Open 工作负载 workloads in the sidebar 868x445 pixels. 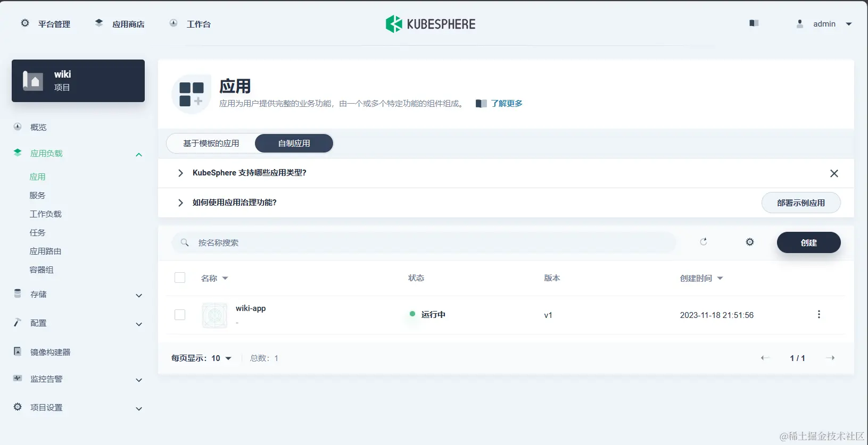click(x=45, y=214)
